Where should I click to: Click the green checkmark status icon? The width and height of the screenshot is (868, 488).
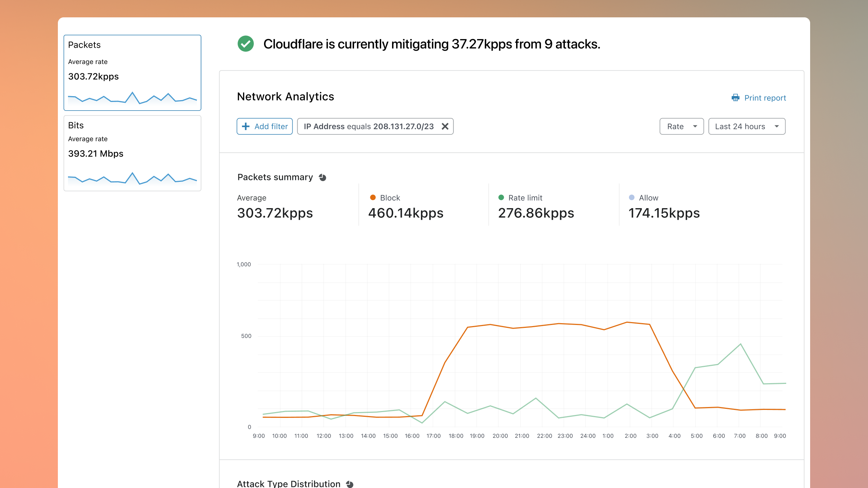(x=246, y=44)
